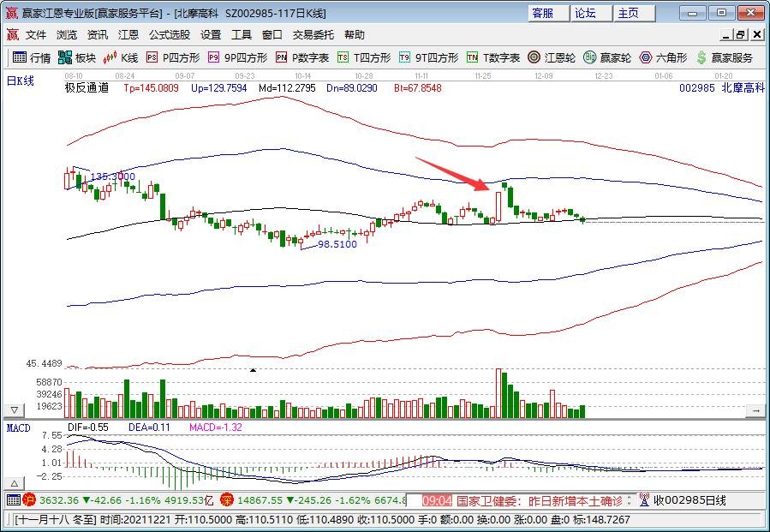Click the 98.5100 low price label

[x=337, y=244]
